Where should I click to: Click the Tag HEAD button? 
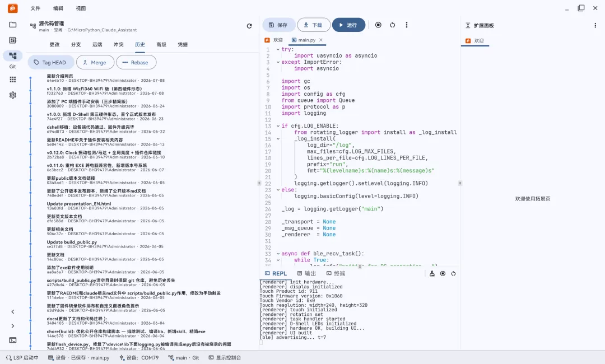51,63
